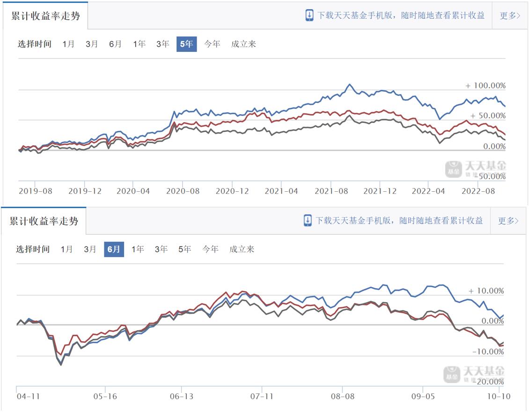This screenshot has width=529, height=420.
Task: Click the 2020-08 date label on the x-axis
Action: 182,191
